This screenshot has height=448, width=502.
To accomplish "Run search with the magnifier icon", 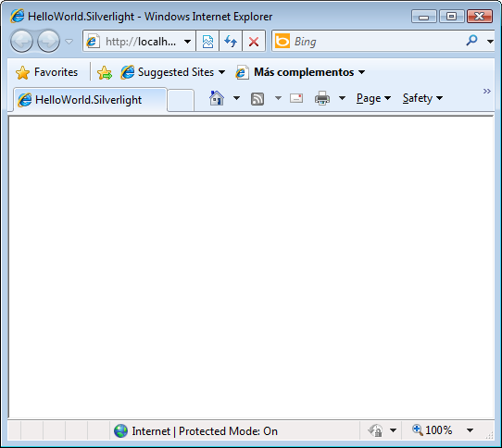I will click(x=471, y=41).
